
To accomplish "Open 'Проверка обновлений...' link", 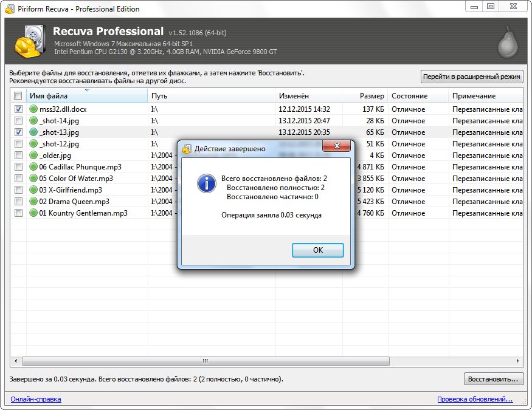I will coord(475,399).
